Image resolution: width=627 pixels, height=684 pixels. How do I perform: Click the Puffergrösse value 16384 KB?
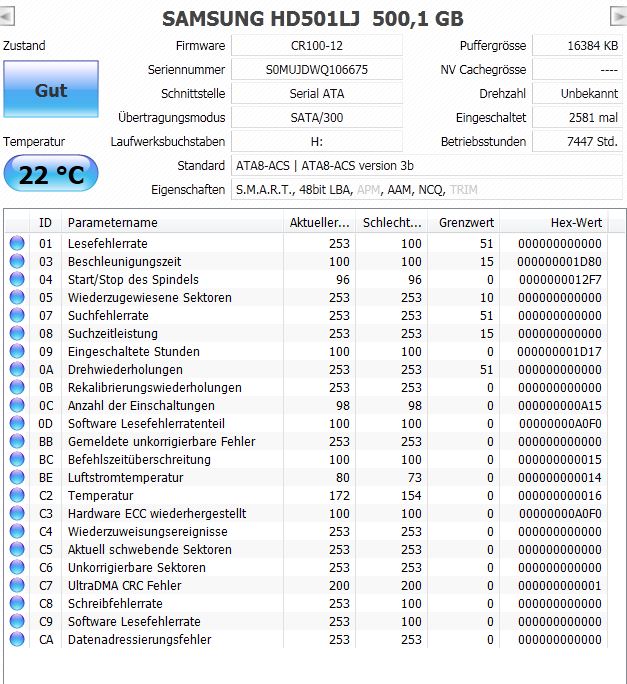(577, 45)
